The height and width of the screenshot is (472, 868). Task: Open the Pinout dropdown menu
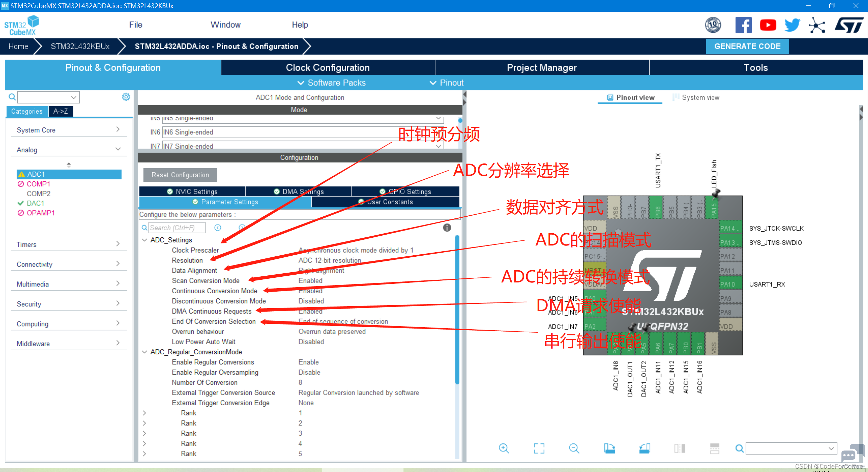pyautogui.click(x=447, y=83)
